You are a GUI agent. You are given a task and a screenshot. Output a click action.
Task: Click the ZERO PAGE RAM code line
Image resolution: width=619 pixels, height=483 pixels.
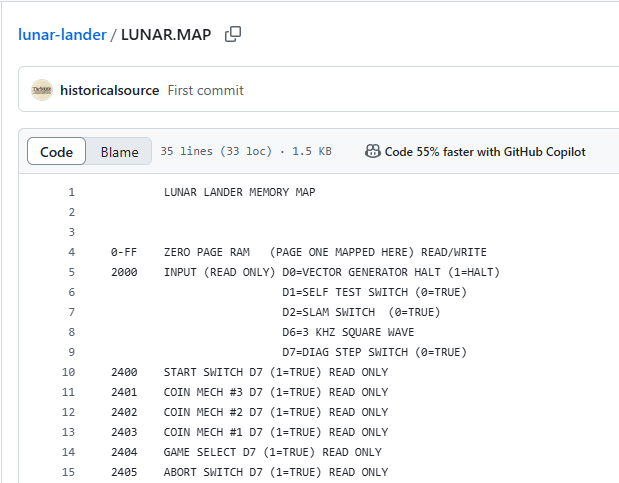(x=325, y=252)
